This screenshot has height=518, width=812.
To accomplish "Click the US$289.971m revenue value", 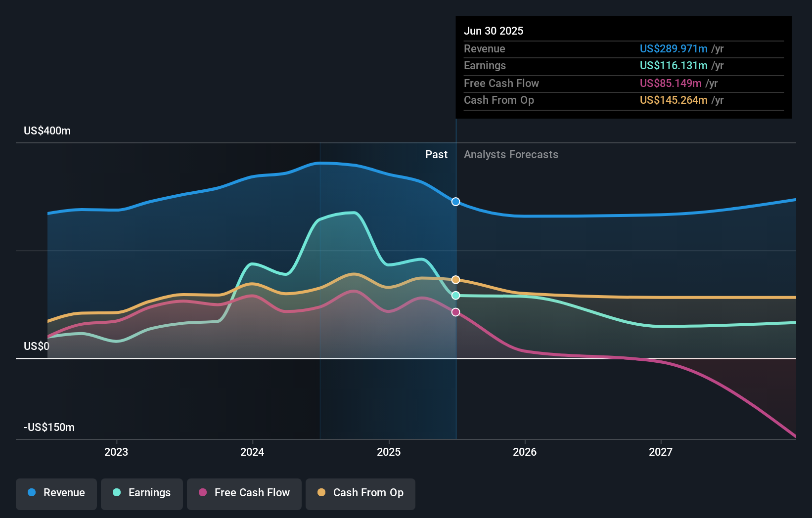I will 674,48.
